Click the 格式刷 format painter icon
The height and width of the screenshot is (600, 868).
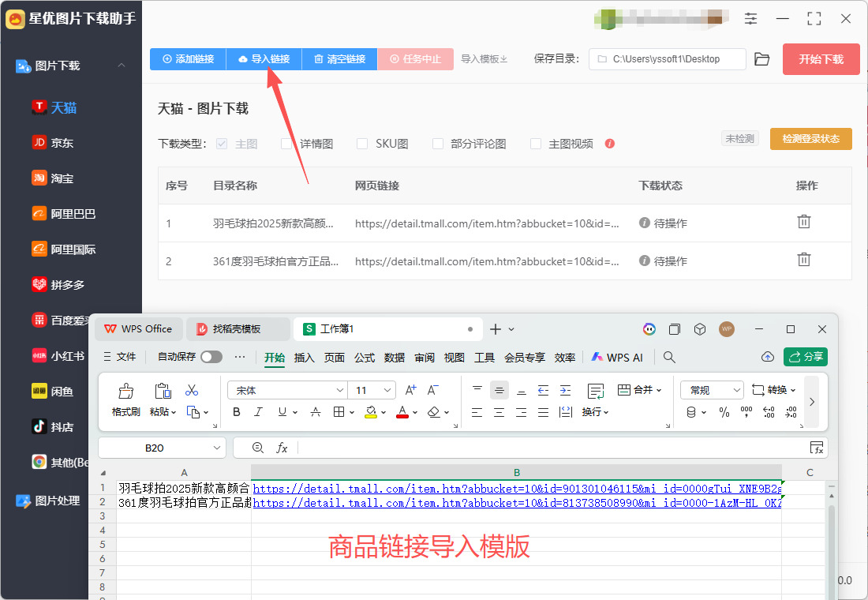tap(126, 391)
